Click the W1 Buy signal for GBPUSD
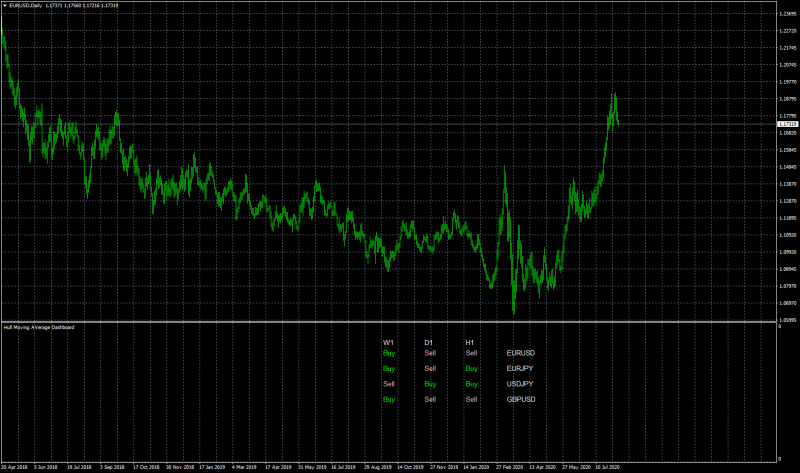This screenshot has width=800, height=473. [389, 400]
